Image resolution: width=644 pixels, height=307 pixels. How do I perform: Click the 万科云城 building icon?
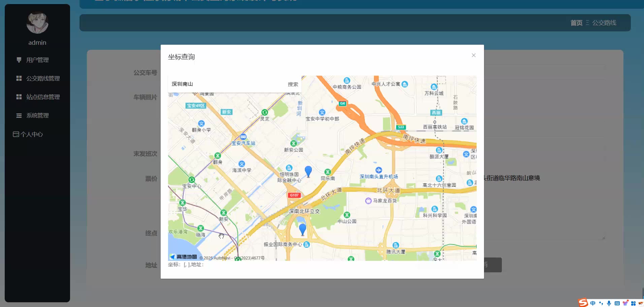(434, 87)
